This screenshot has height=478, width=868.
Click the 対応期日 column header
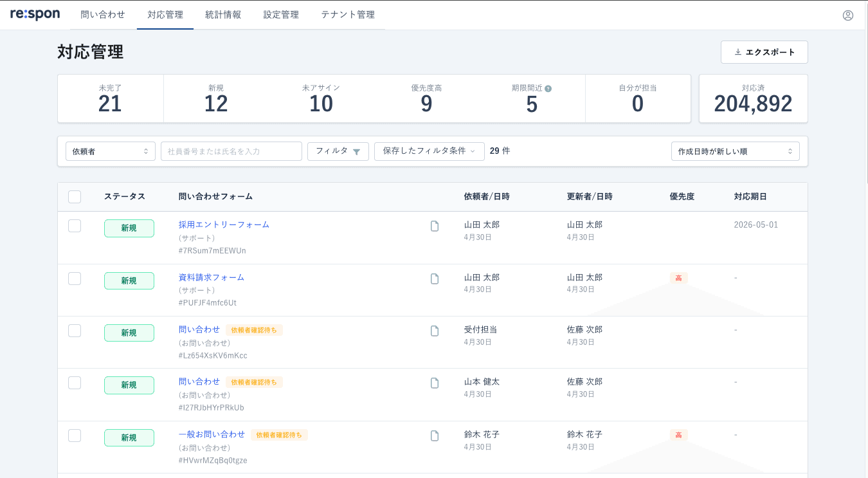[750, 197]
